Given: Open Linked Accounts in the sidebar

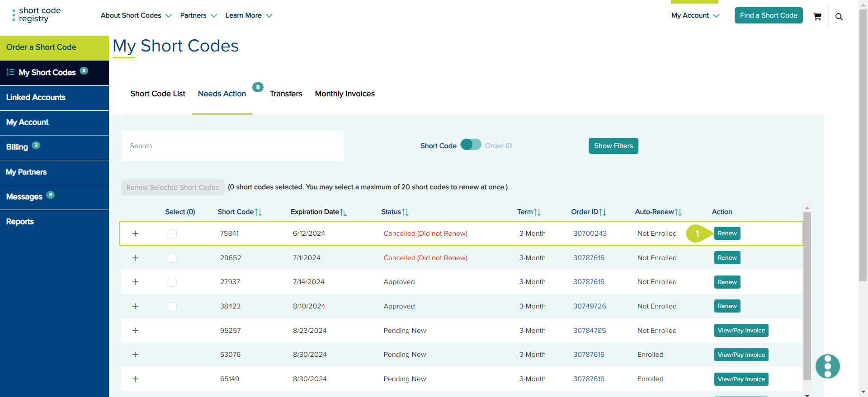Looking at the screenshot, I should 36,98.
